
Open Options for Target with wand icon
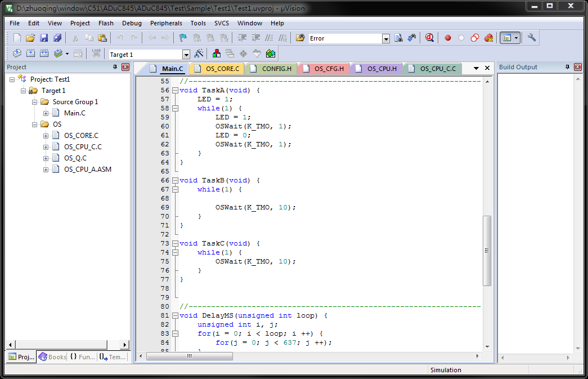[x=198, y=52]
